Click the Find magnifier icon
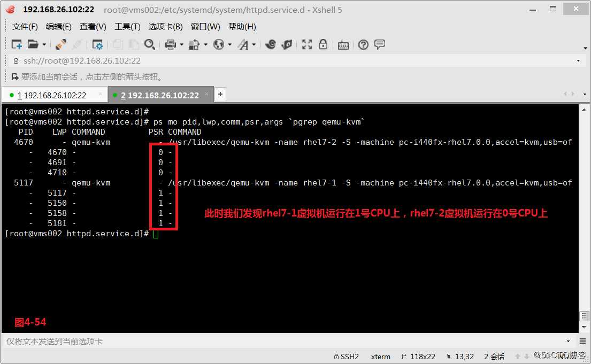The image size is (591, 364). (x=150, y=44)
